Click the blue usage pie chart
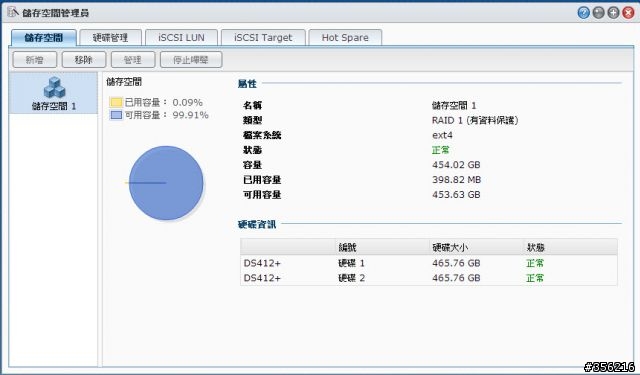This screenshot has width=640, height=375. [166, 183]
